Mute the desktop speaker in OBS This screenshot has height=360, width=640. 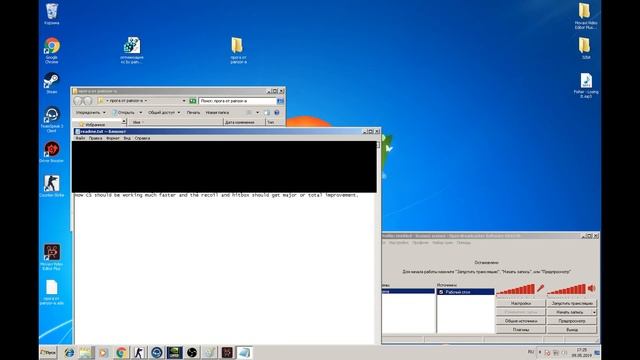click(591, 288)
